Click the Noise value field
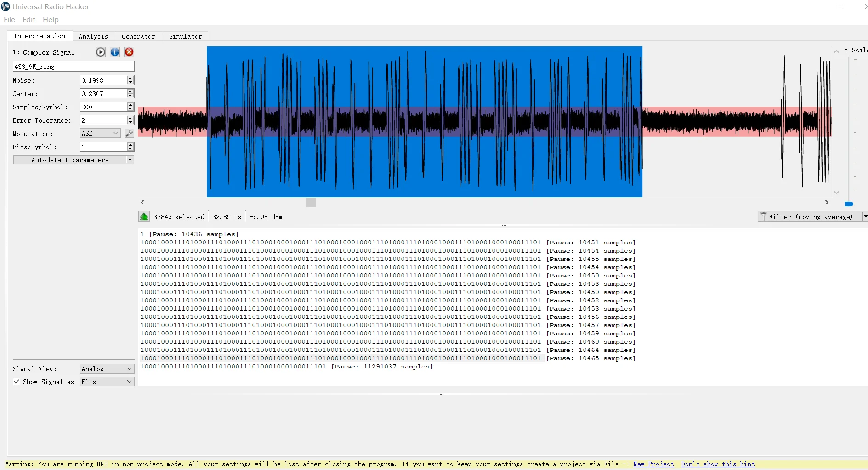Screen dimensions: 868x470 tap(103, 80)
